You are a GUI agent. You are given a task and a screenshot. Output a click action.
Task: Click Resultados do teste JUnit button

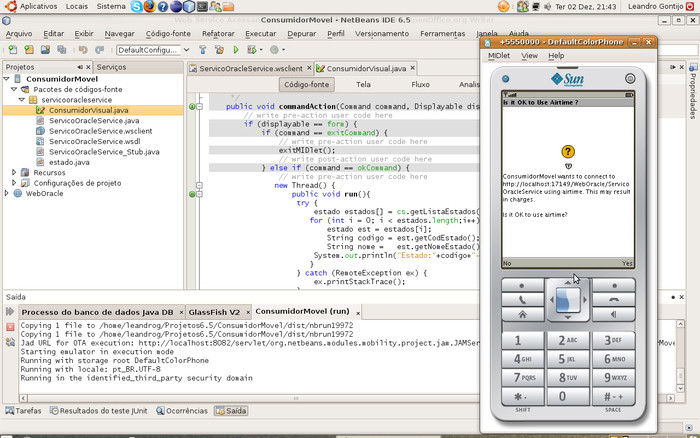pyautogui.click(x=99, y=411)
